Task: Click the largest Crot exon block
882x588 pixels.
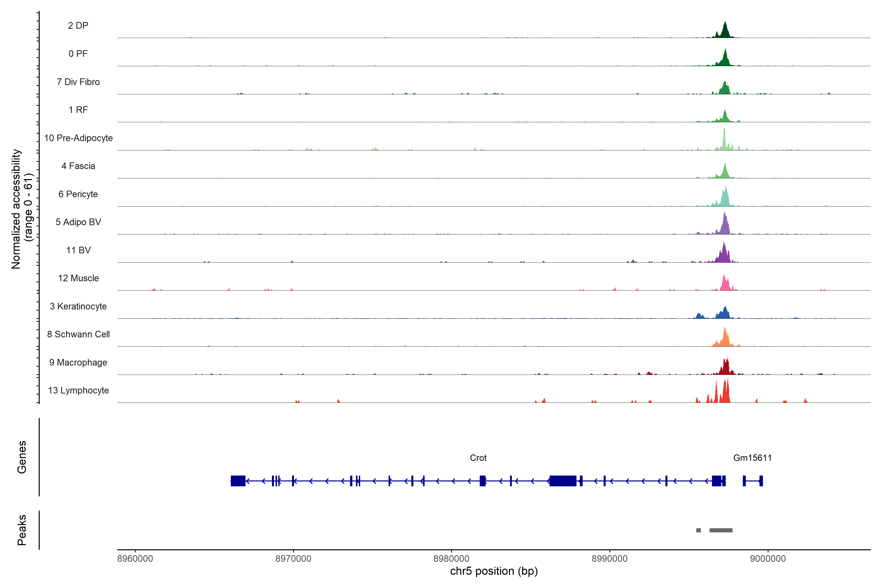Action: click(563, 481)
